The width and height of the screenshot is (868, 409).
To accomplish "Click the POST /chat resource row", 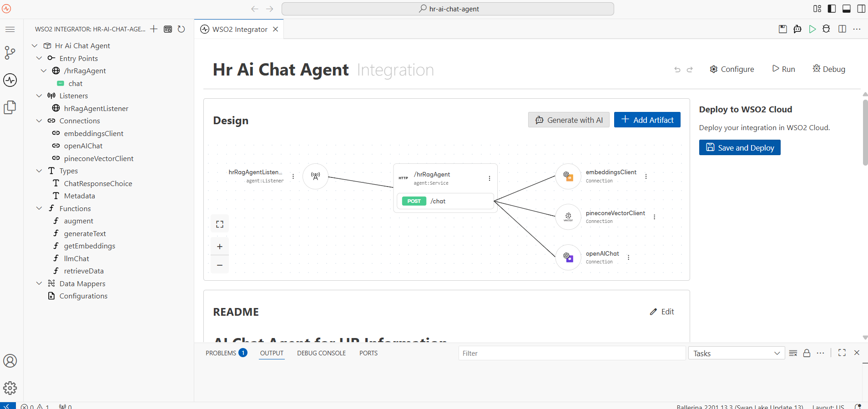I will (x=445, y=201).
